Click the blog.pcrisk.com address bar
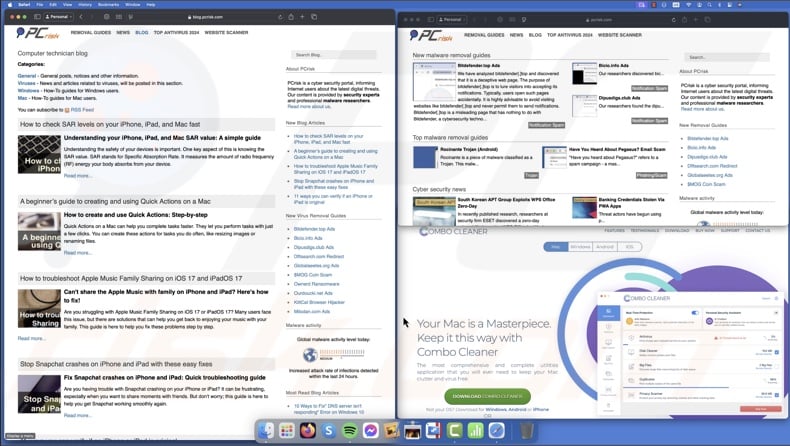Image resolution: width=790 pixels, height=446 pixels. tap(205, 17)
